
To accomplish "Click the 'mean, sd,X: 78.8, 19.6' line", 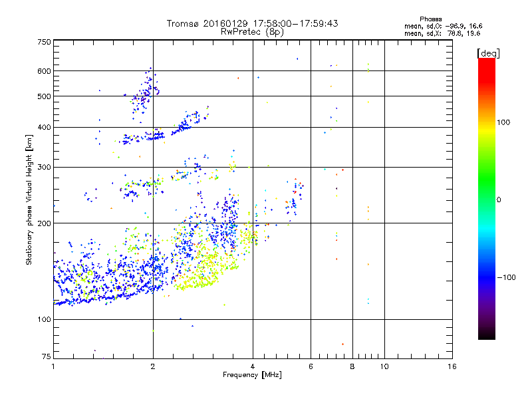I will point(442,33).
